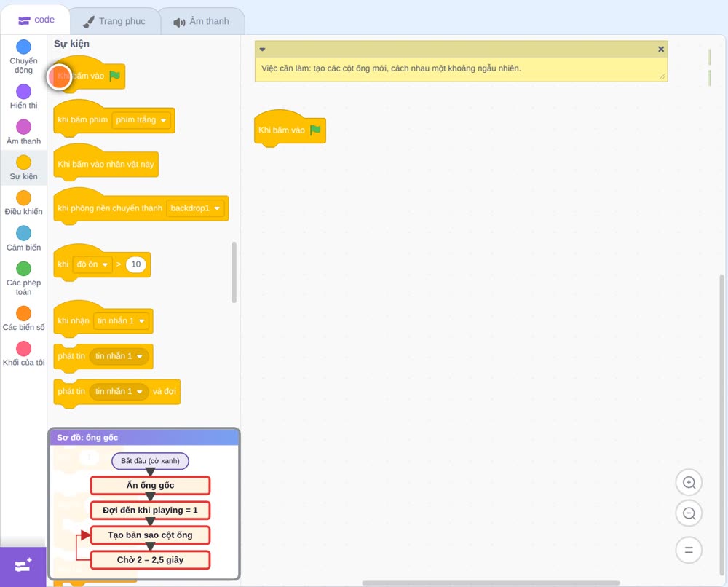Switch to the code tab
The image size is (728, 587).
pyautogui.click(x=36, y=20)
